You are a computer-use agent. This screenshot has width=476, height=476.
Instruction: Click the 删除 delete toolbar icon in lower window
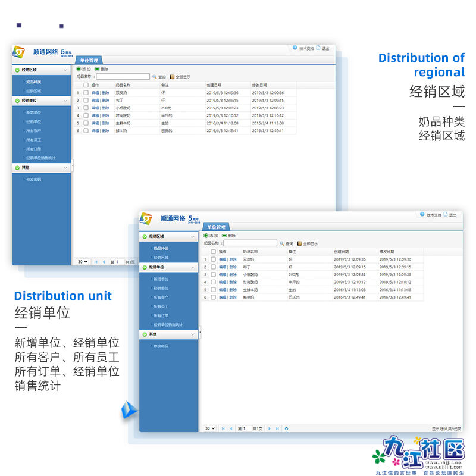[x=224, y=236]
